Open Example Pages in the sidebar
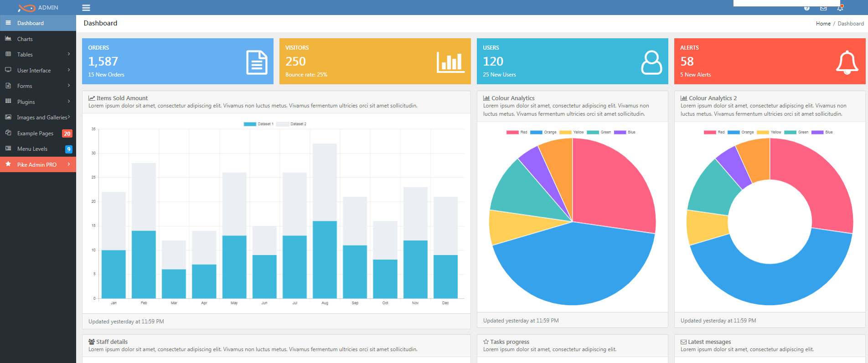Viewport: 868px width, 363px height. (x=36, y=133)
